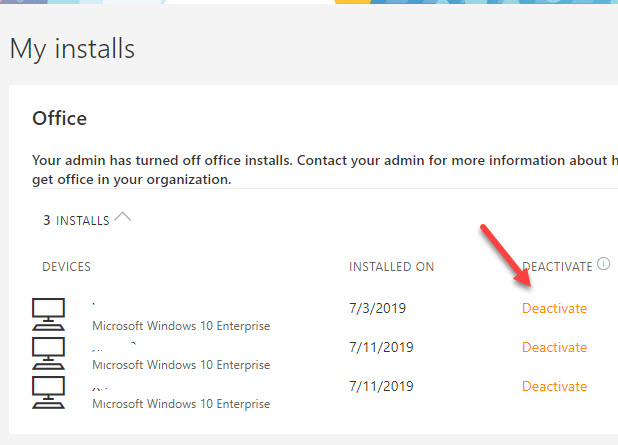Deactivate the last device in the list
The height and width of the screenshot is (445, 618).
pyautogui.click(x=554, y=387)
